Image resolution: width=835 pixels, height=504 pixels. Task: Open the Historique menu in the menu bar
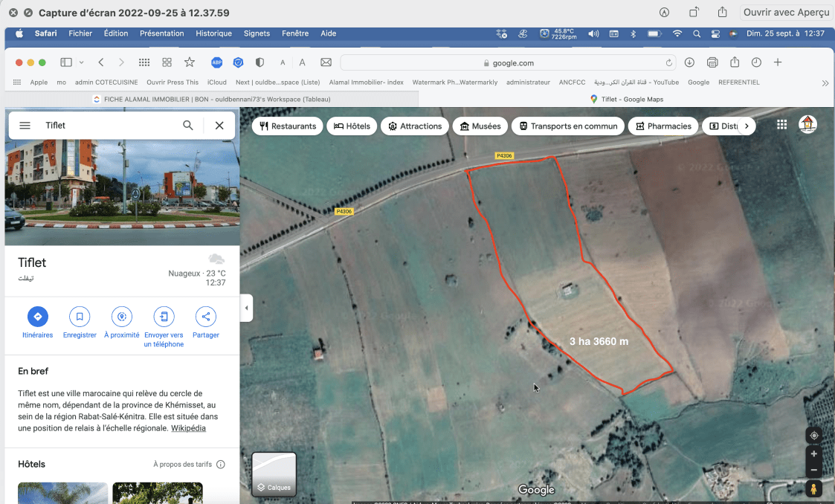tap(213, 33)
